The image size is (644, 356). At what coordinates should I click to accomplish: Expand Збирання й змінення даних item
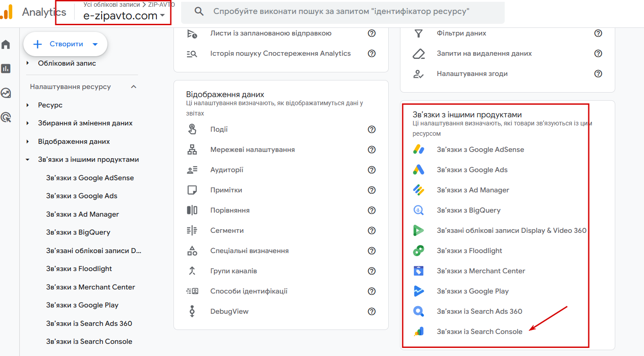pyautogui.click(x=28, y=123)
